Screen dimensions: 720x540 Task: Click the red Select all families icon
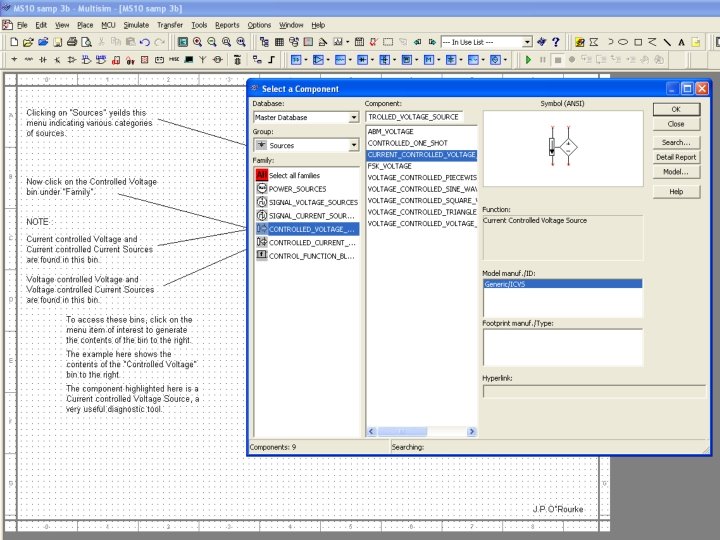point(261,175)
